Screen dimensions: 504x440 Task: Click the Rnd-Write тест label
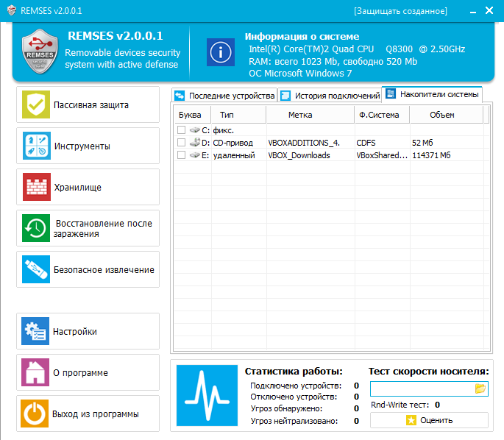[400, 405]
